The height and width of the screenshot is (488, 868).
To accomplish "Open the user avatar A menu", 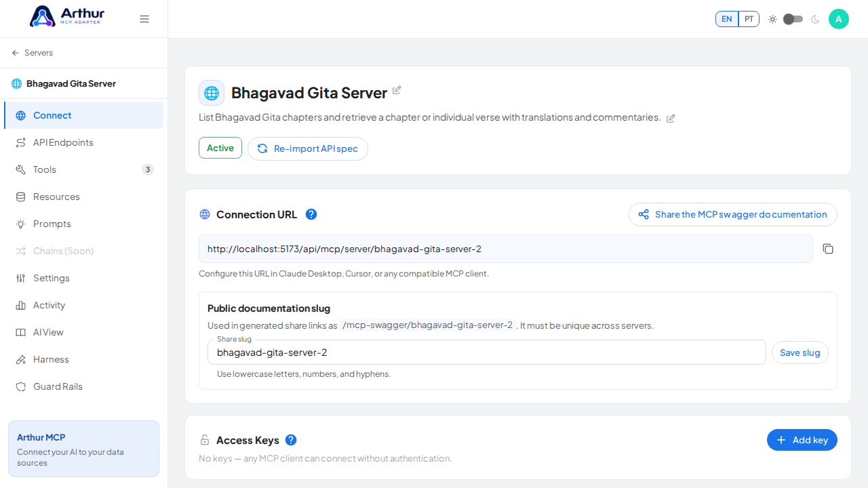I will coord(839,19).
